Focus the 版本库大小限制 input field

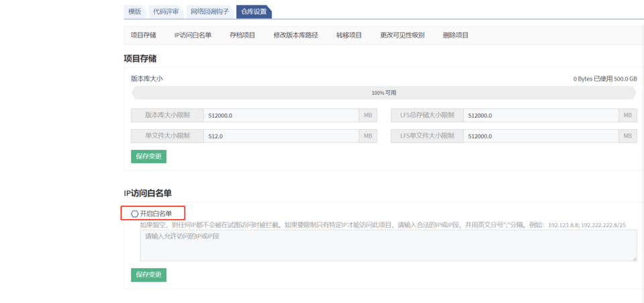point(282,116)
